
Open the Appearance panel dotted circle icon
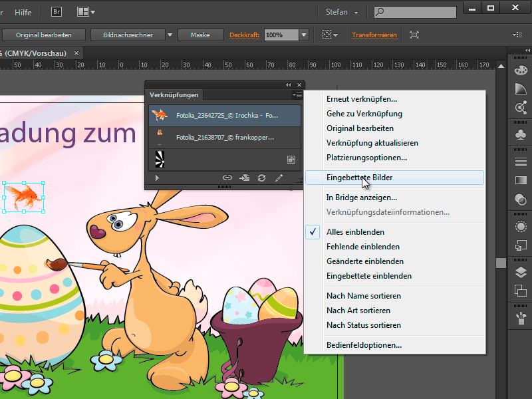pos(521,226)
